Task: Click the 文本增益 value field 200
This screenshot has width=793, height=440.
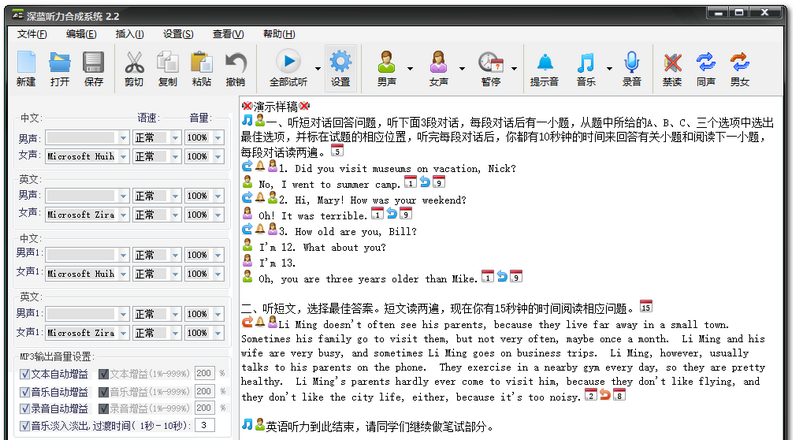Action: click(x=204, y=374)
